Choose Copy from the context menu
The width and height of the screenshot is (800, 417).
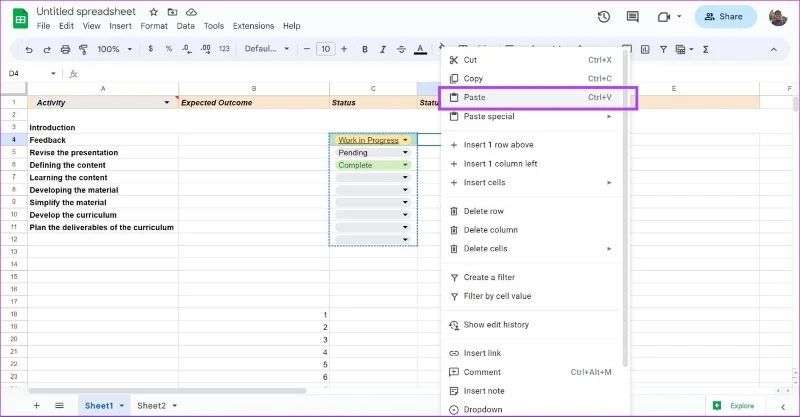[x=532, y=79]
